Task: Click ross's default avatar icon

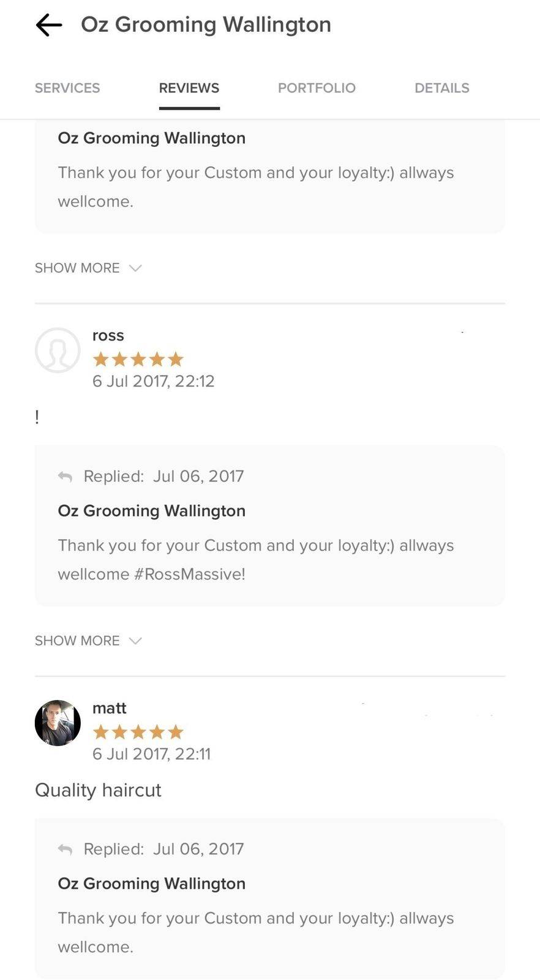Action: coord(58,350)
